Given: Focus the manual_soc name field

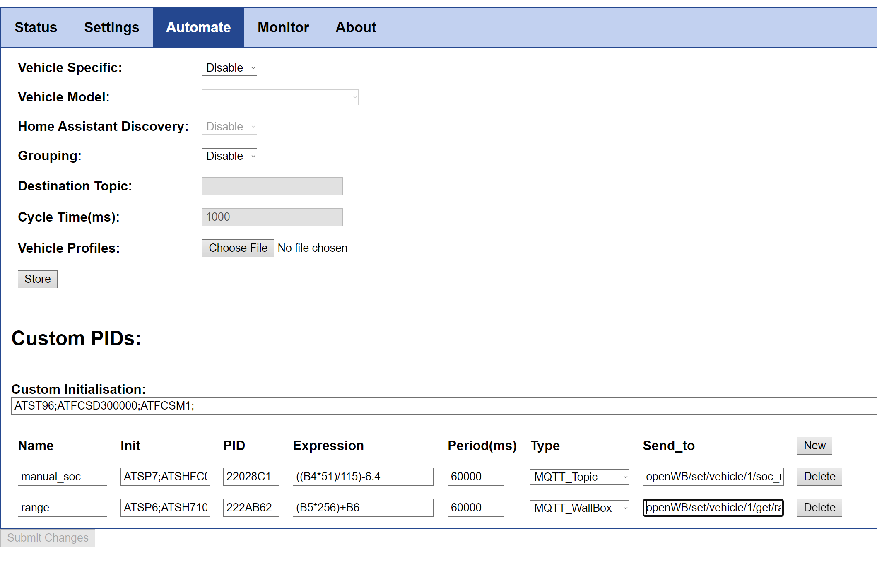Looking at the screenshot, I should (x=62, y=477).
